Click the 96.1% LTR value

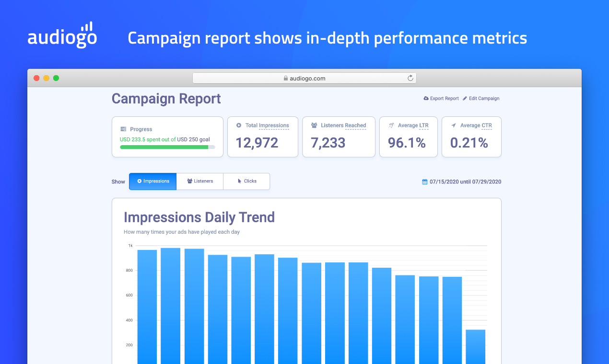click(407, 143)
